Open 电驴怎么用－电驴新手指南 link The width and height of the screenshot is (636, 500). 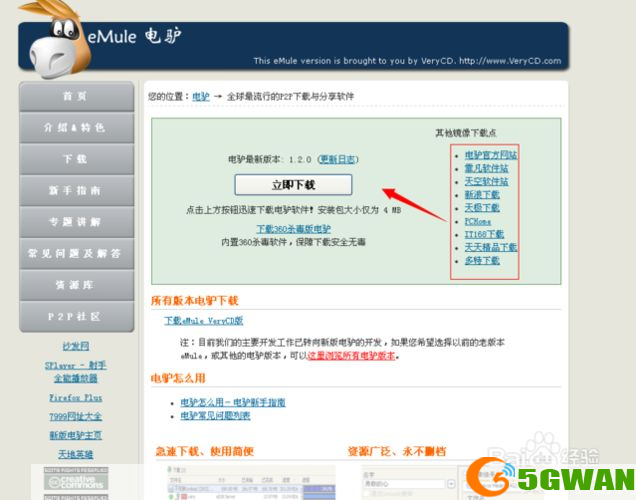tap(233, 402)
